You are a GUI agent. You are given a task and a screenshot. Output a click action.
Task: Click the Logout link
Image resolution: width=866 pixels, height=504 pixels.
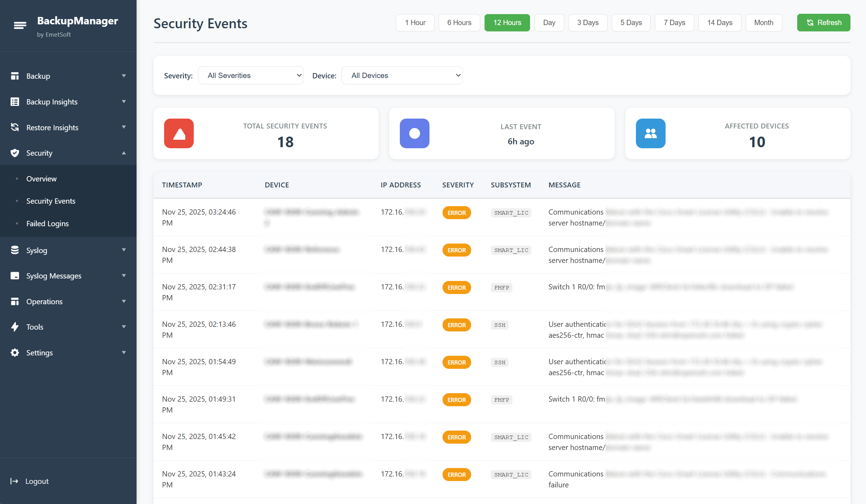point(37,481)
